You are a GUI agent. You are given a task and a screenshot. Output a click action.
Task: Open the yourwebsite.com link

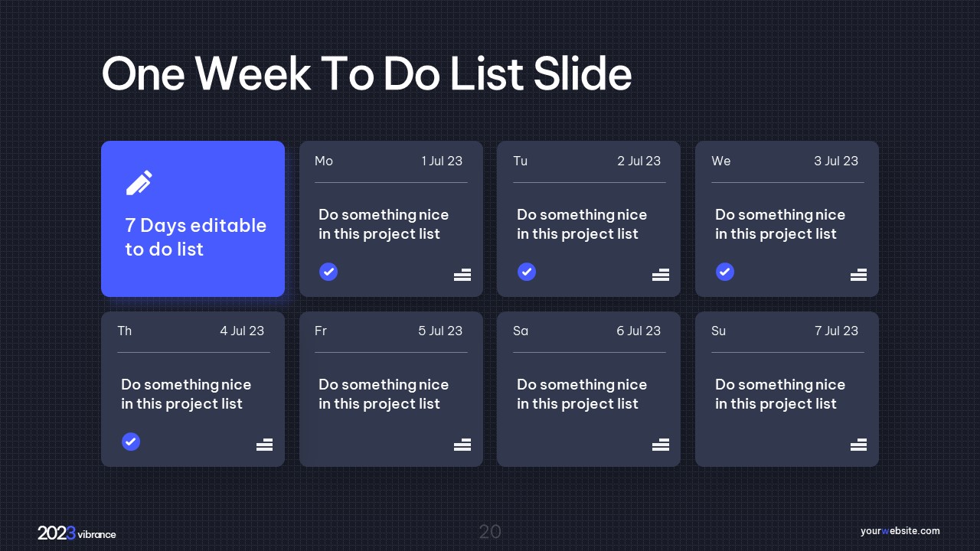900,531
